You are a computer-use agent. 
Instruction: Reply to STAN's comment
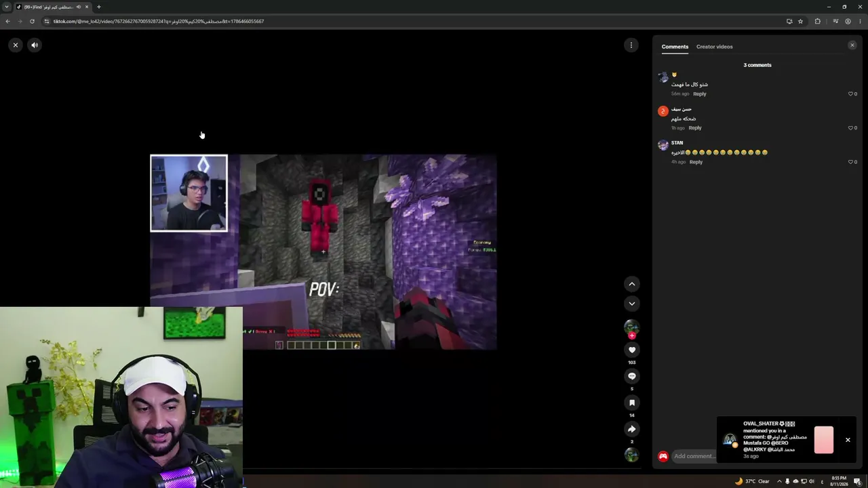[x=696, y=162]
